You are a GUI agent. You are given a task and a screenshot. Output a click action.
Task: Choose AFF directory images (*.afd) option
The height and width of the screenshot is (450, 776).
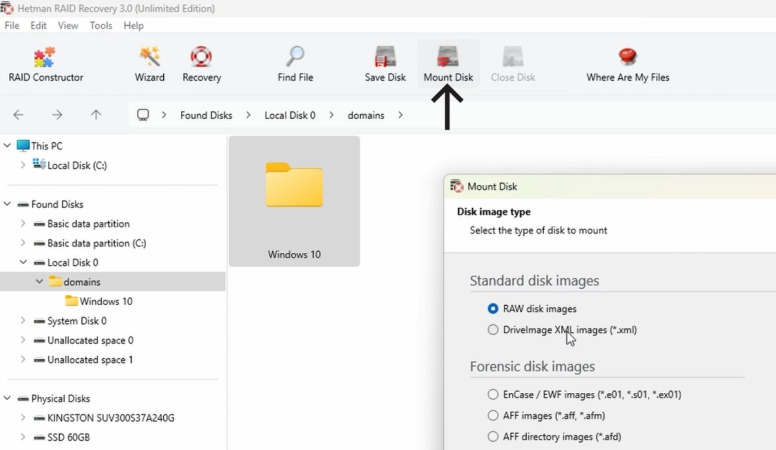click(554, 437)
